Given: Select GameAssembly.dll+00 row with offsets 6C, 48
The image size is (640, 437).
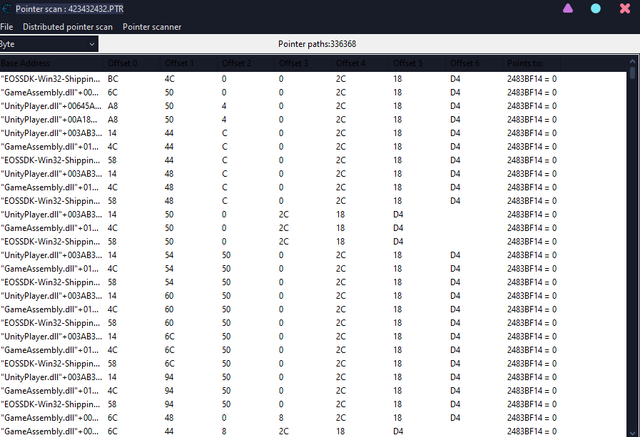Looking at the screenshot, I should pyautogui.click(x=313, y=418).
